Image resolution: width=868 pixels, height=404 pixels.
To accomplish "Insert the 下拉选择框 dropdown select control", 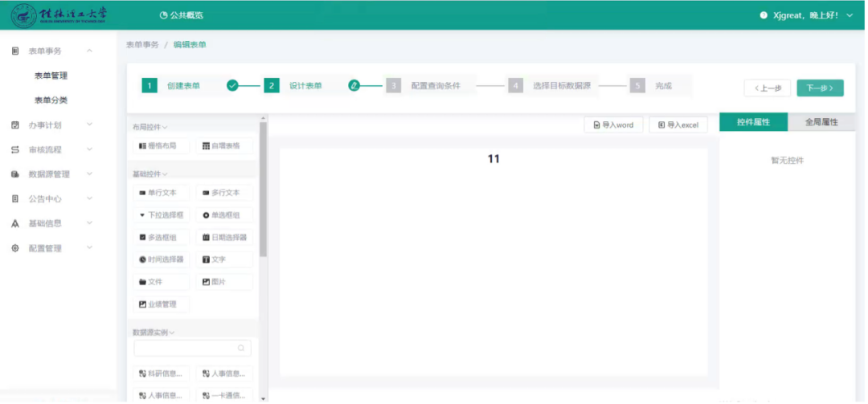I will coord(161,215).
